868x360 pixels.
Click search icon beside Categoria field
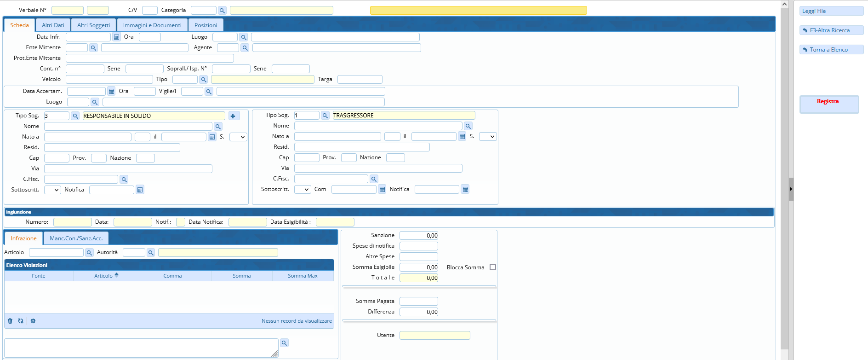click(x=222, y=11)
